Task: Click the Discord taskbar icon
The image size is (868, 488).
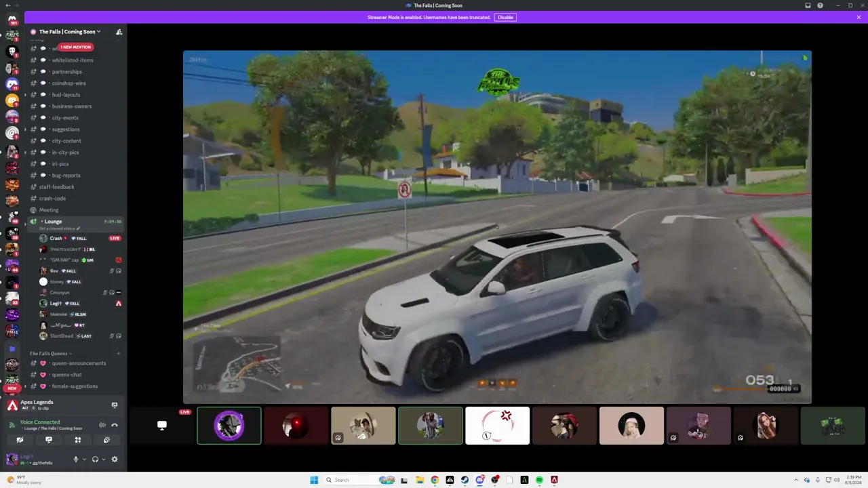Action: (x=479, y=480)
